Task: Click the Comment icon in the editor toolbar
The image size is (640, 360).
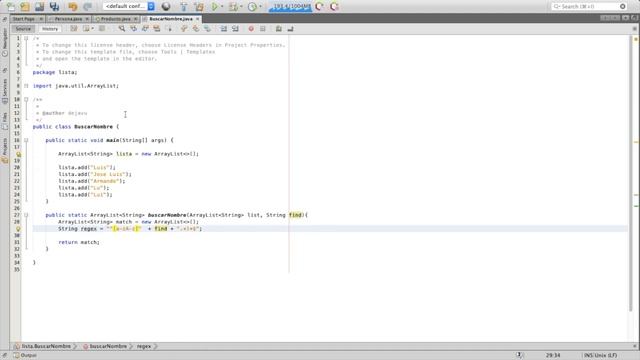Action: tap(278, 29)
